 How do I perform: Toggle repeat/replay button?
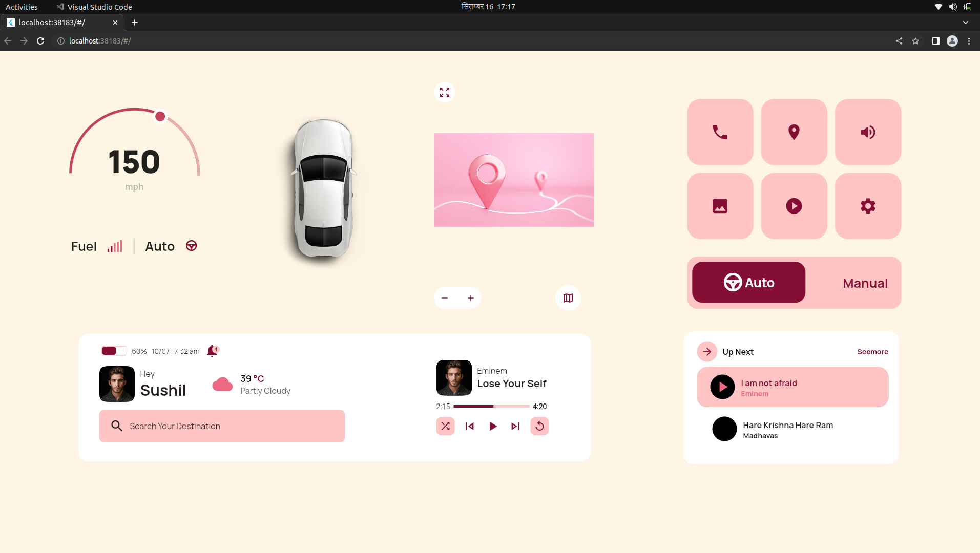pos(539,426)
